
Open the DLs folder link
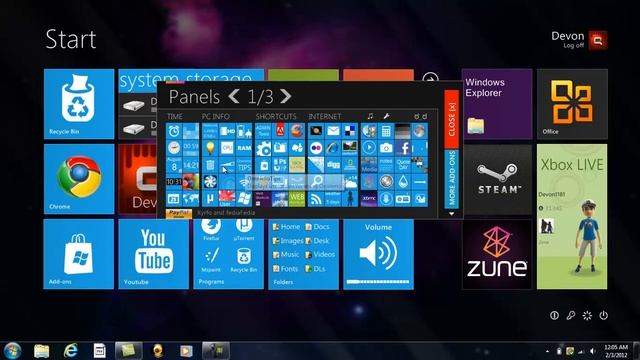click(x=316, y=269)
